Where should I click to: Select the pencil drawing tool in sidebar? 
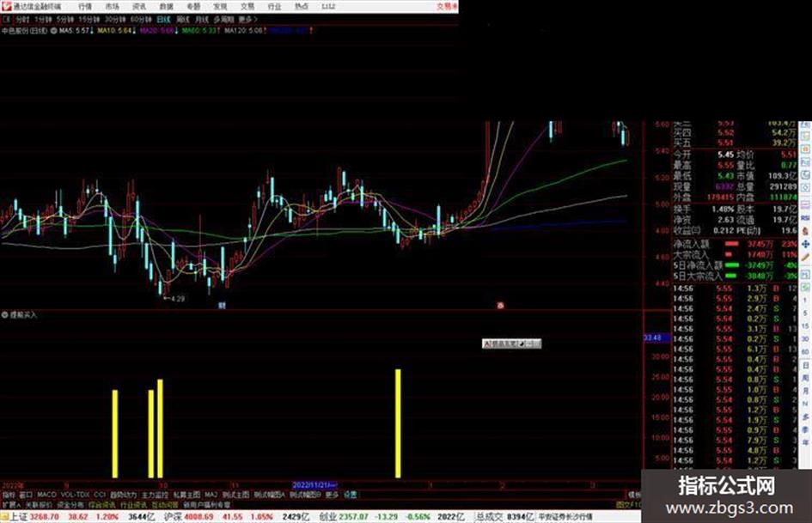coord(805,256)
